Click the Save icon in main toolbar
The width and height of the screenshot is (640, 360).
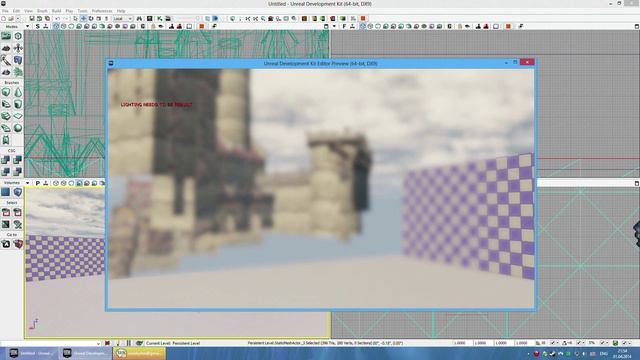click(31, 18)
